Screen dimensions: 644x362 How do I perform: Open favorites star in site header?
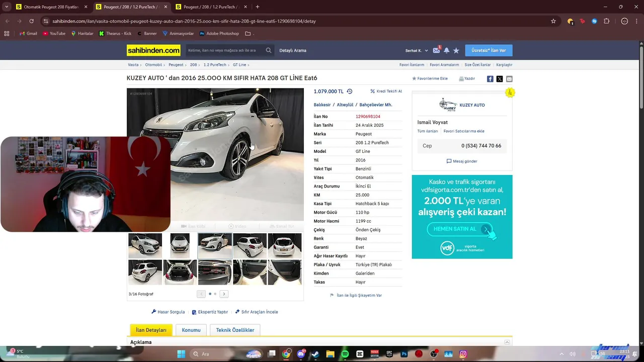(x=456, y=50)
